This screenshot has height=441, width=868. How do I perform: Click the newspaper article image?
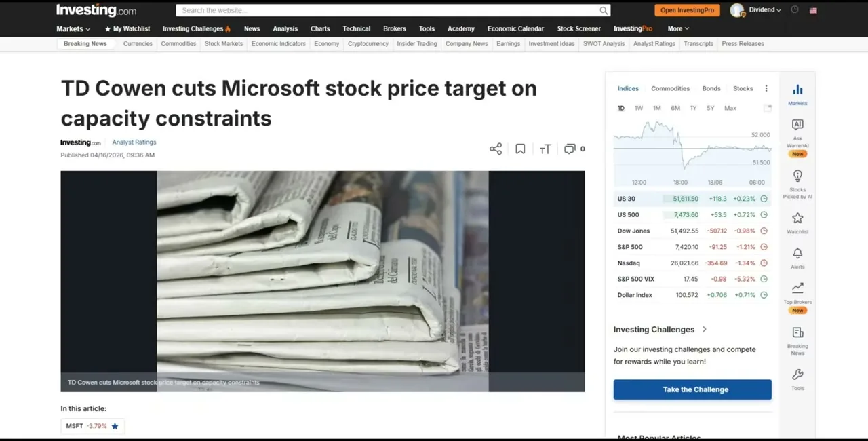point(323,281)
